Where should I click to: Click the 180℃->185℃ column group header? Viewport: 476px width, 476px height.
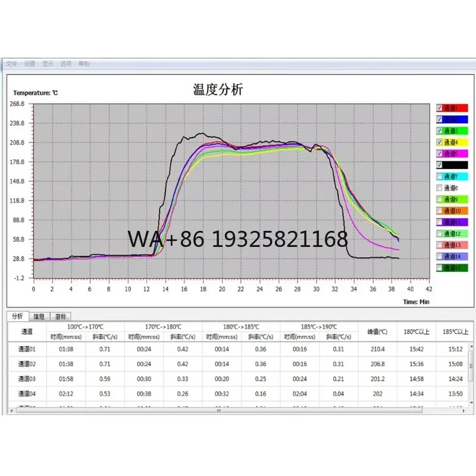[241, 327]
